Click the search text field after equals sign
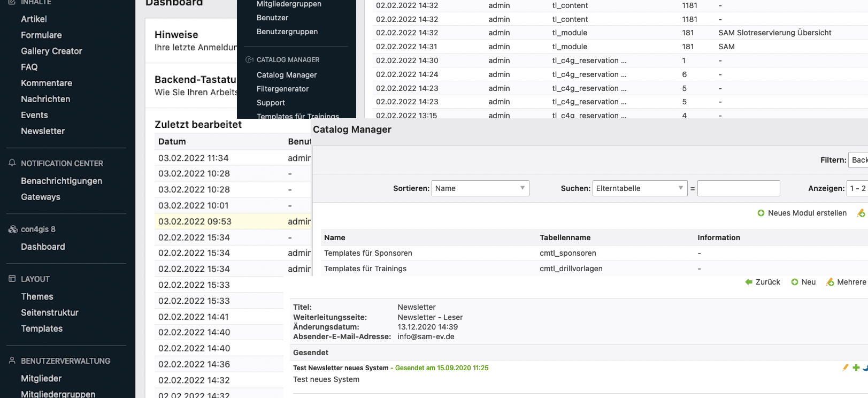Viewport: 868px width, 398px height. pyautogui.click(x=738, y=188)
